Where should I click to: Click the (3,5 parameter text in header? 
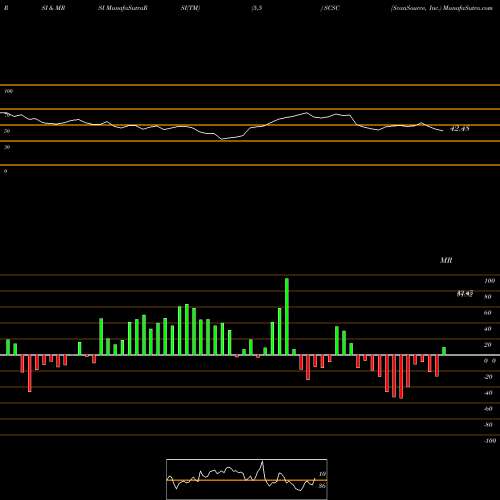(257, 8)
